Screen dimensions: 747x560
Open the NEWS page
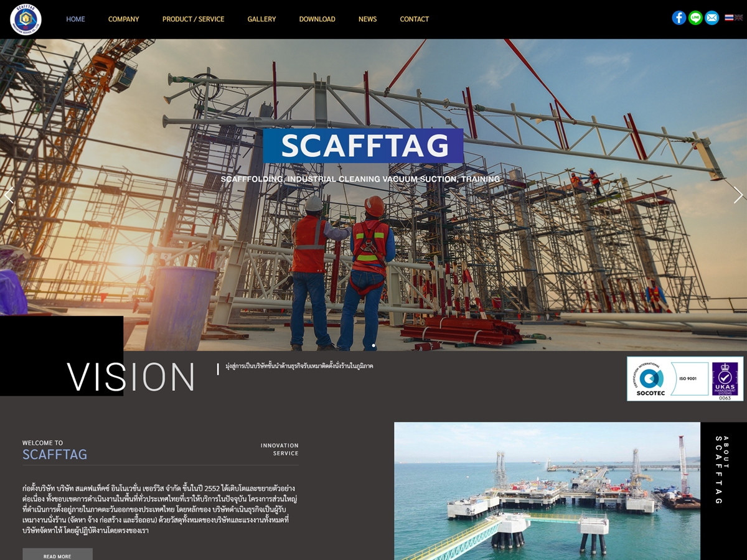367,19
